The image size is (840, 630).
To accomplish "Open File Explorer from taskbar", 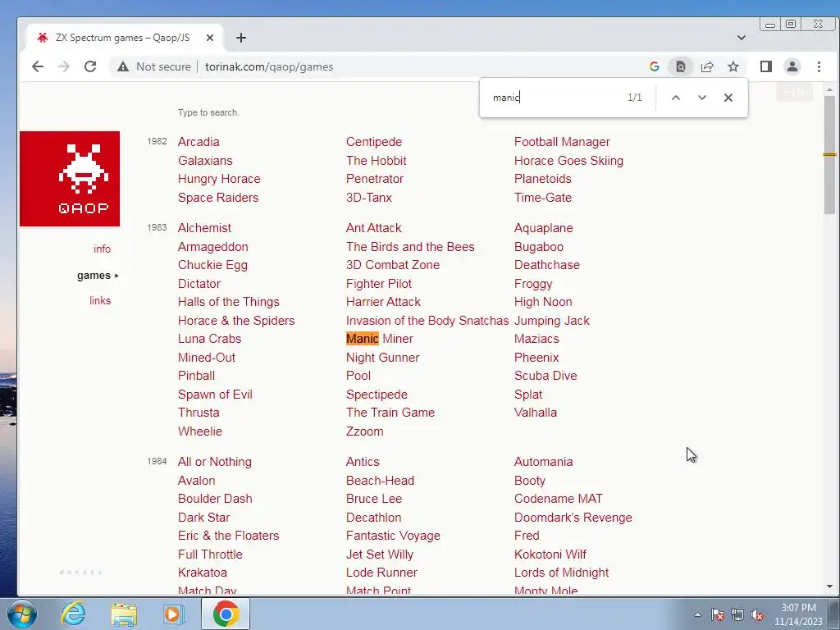I will [x=124, y=614].
